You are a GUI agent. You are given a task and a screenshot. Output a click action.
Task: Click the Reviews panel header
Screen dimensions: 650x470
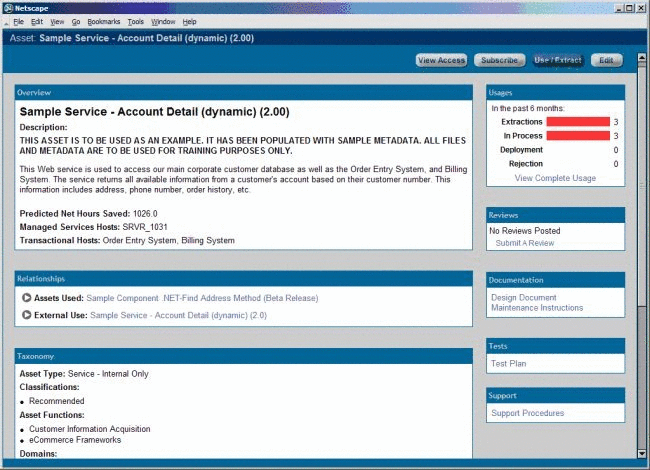coord(555,215)
